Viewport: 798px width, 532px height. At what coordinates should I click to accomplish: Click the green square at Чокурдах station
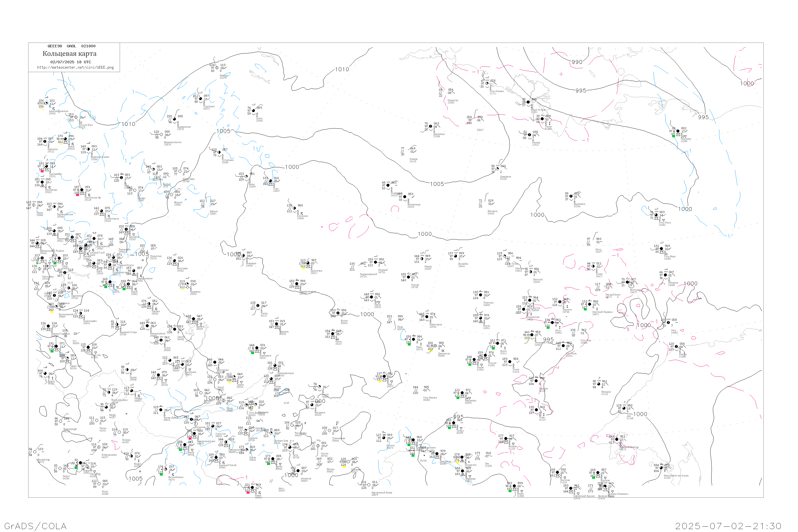pyautogui.click(x=674, y=136)
